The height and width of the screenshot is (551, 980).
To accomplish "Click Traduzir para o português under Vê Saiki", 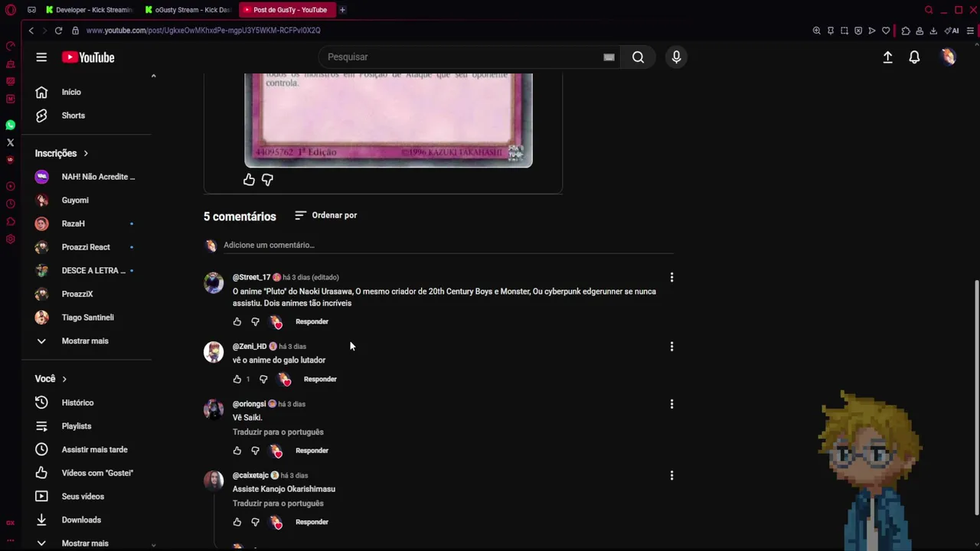I will pyautogui.click(x=278, y=432).
